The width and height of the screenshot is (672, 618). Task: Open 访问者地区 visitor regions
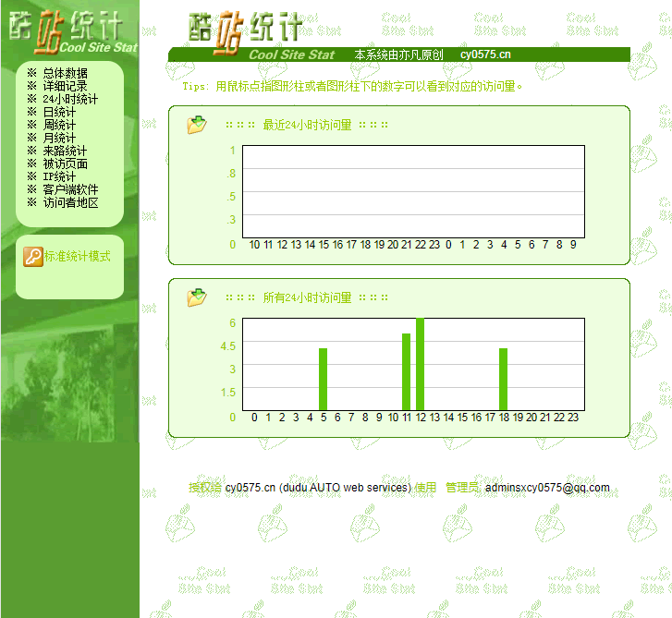pyautogui.click(x=70, y=202)
